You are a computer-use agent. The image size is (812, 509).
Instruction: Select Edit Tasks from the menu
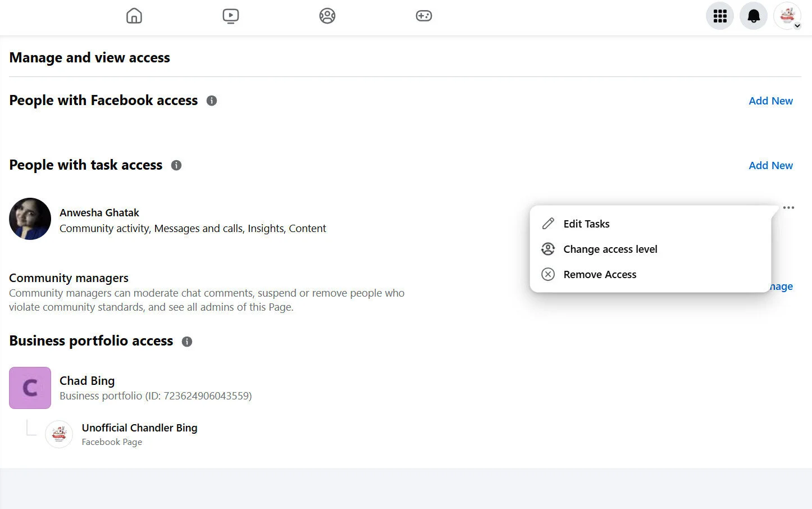click(x=586, y=224)
